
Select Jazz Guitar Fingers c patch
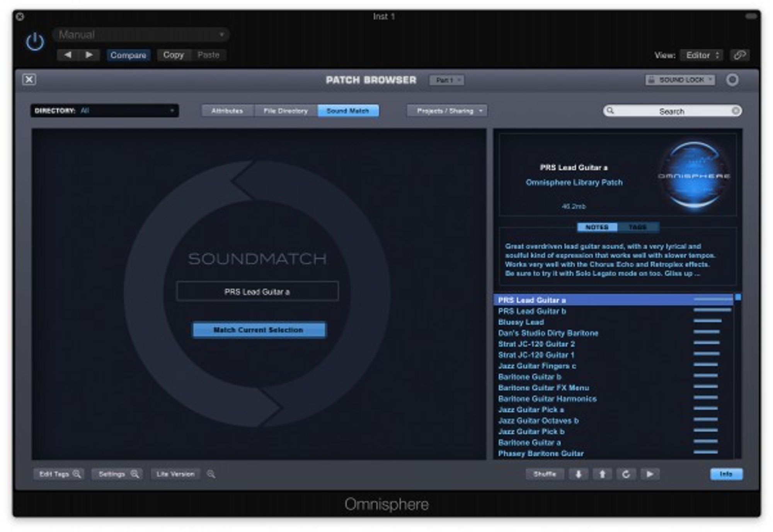[x=613, y=365]
